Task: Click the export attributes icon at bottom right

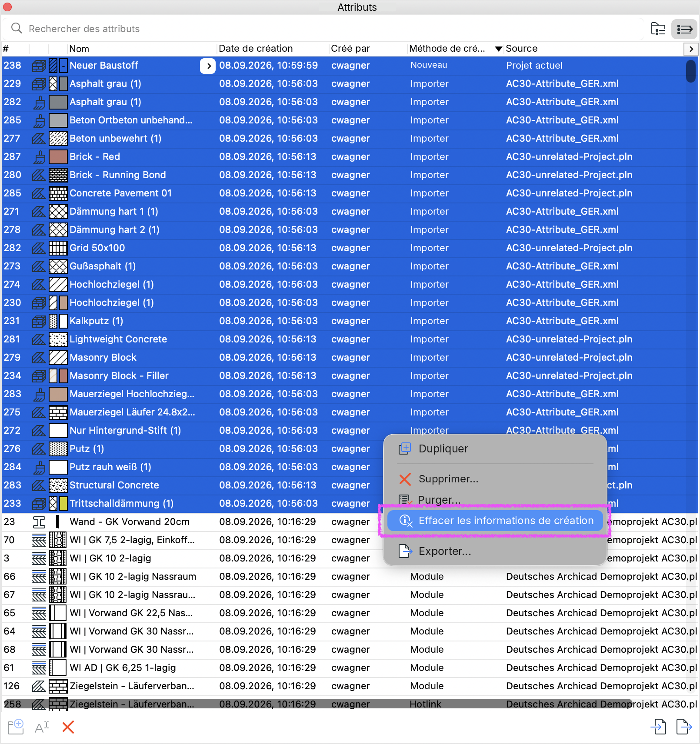Action: [684, 726]
